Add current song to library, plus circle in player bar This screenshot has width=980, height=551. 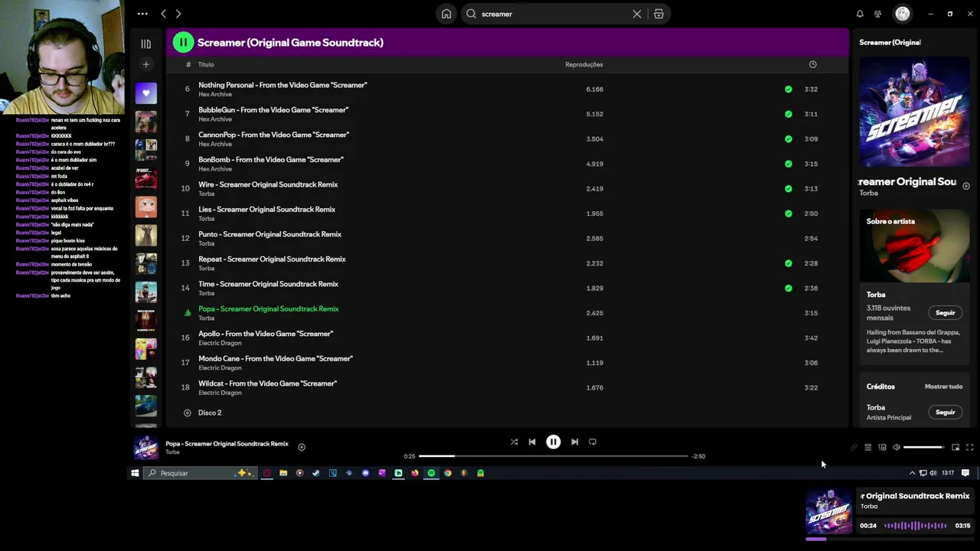point(302,447)
